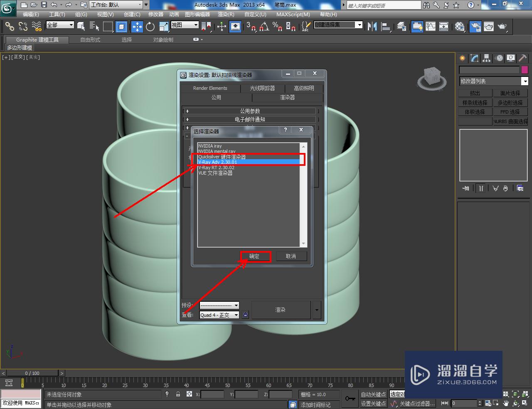The width and height of the screenshot is (532, 409).
Task: Toggle the Spinner Snap button
Action: point(291,27)
